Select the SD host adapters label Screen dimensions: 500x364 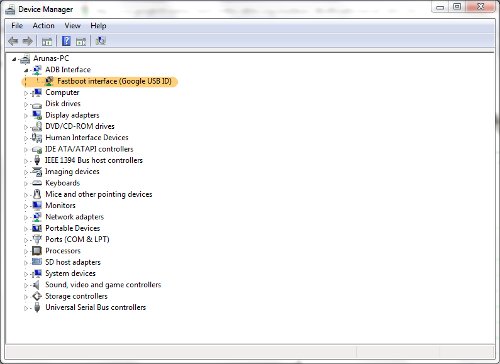(x=73, y=262)
